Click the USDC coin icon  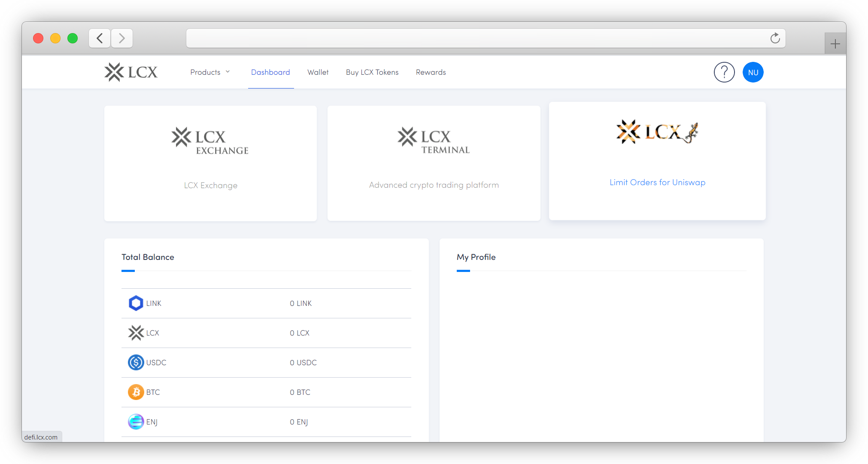click(136, 363)
